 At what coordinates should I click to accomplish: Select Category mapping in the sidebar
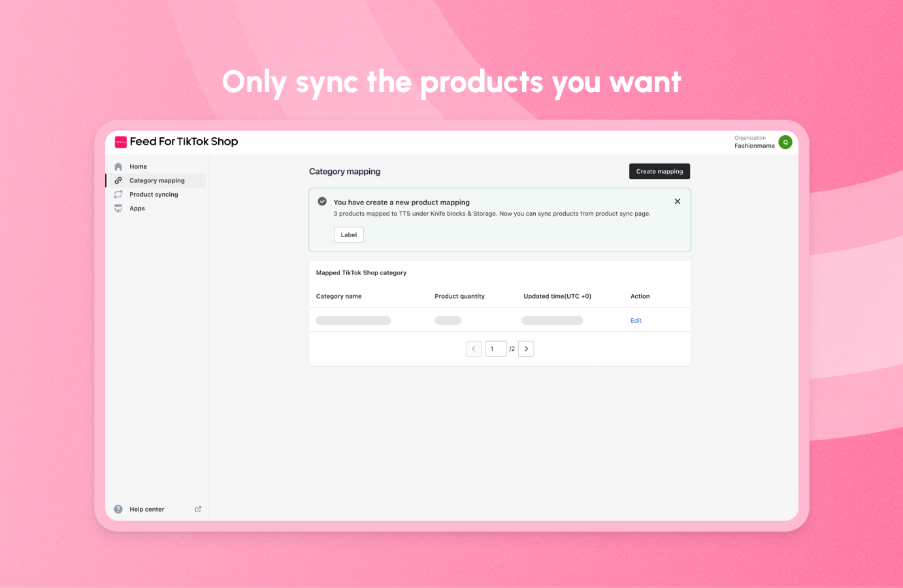pyautogui.click(x=156, y=180)
